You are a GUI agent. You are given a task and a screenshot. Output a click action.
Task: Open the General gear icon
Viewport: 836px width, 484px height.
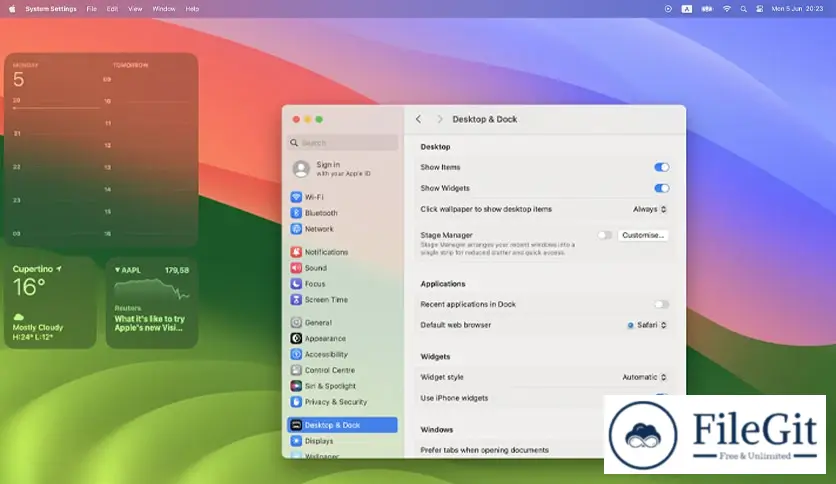(x=296, y=322)
